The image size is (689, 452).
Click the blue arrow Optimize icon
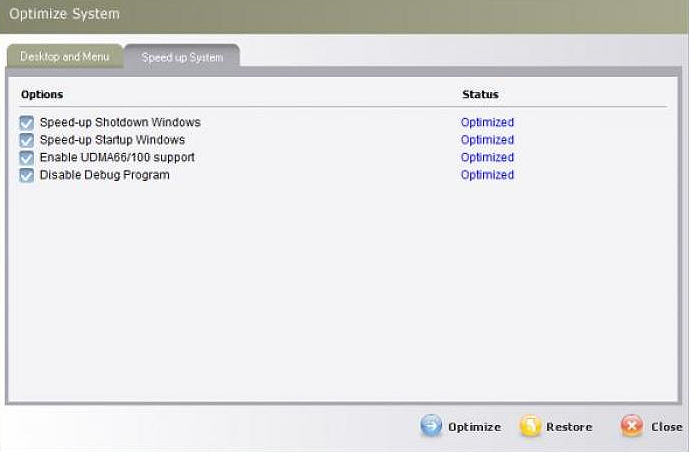click(431, 425)
